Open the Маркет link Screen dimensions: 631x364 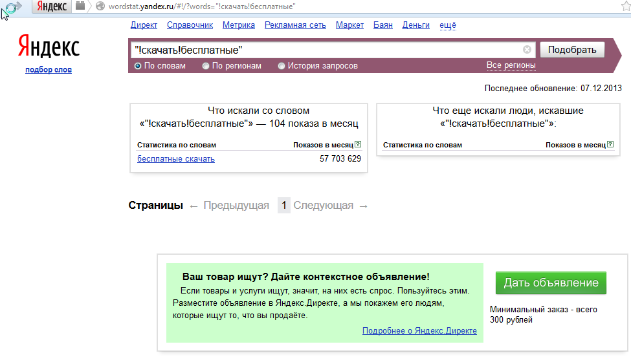[x=349, y=25]
